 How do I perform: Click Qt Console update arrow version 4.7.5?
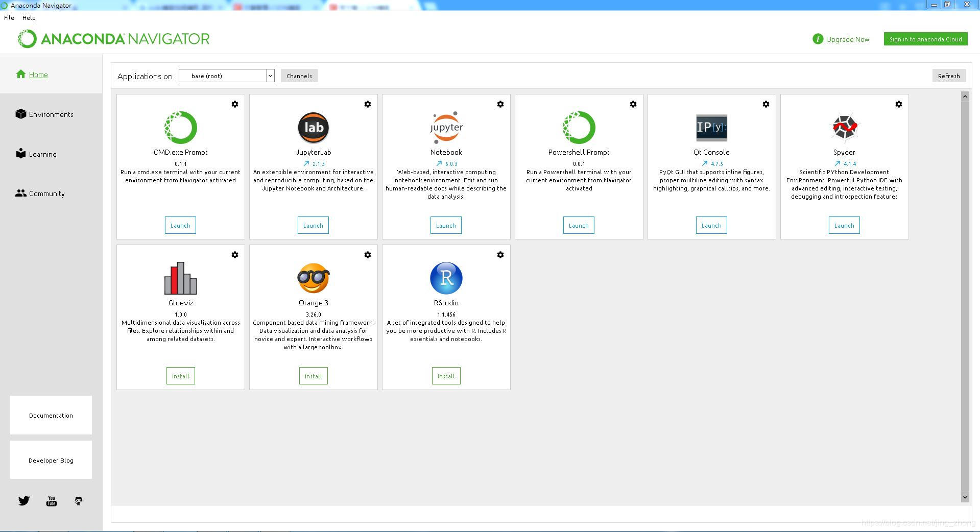tap(712, 164)
